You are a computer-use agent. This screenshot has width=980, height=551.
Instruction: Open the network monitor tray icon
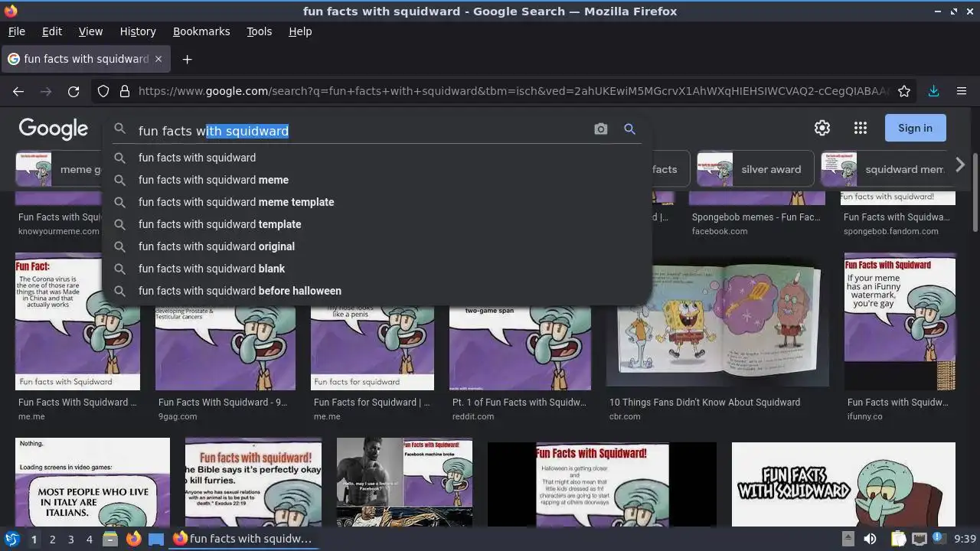click(x=920, y=539)
